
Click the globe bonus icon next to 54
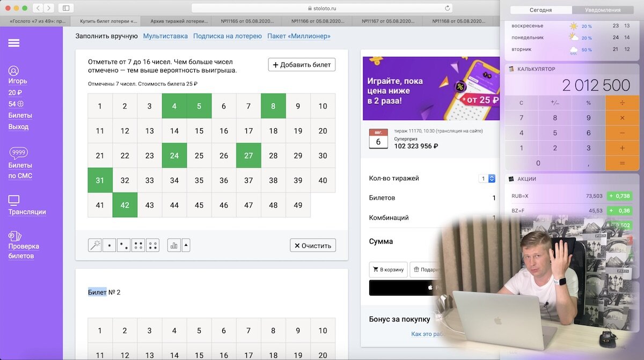click(21, 104)
